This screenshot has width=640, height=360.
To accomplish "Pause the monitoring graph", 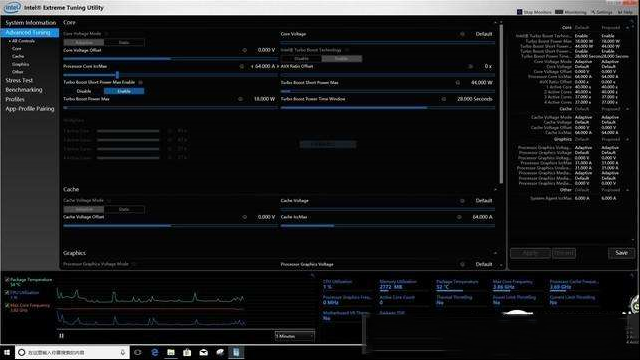I will pyautogui.click(x=61, y=336).
